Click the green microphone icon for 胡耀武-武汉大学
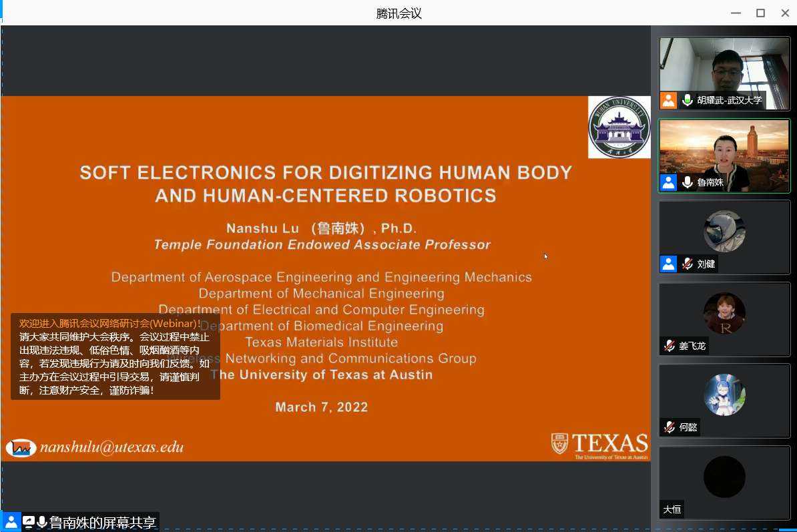Viewport: 797px width, 532px height. pyautogui.click(x=687, y=100)
